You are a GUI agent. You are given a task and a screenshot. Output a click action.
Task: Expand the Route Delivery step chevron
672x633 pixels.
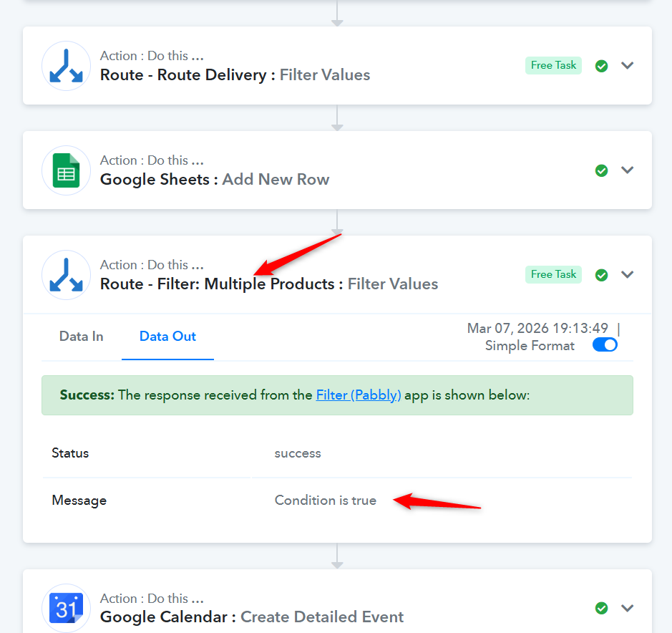(x=628, y=66)
